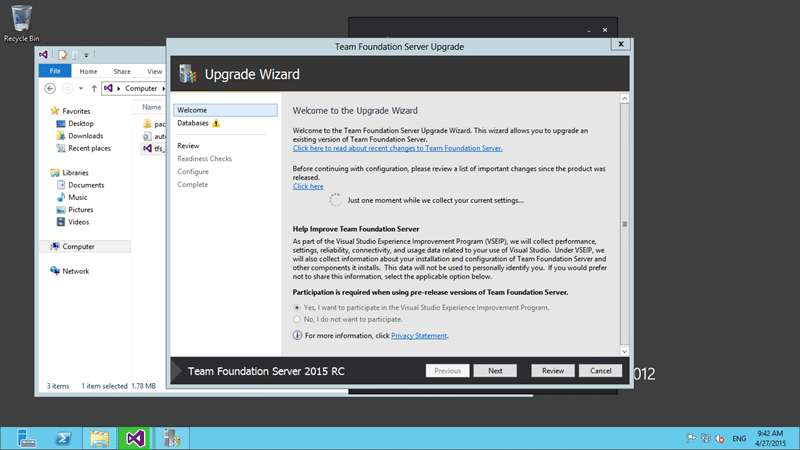Close the Team Foundation Server Upgrade dialog
The width and height of the screenshot is (800, 450).
point(621,44)
